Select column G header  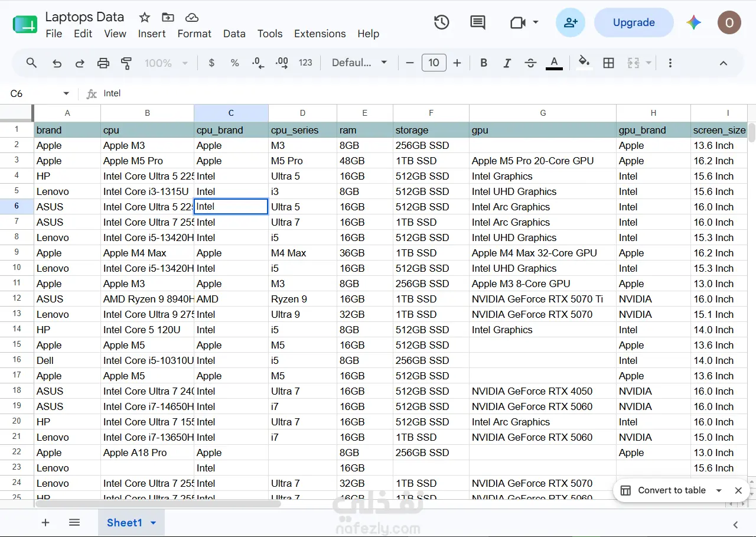pyautogui.click(x=543, y=113)
